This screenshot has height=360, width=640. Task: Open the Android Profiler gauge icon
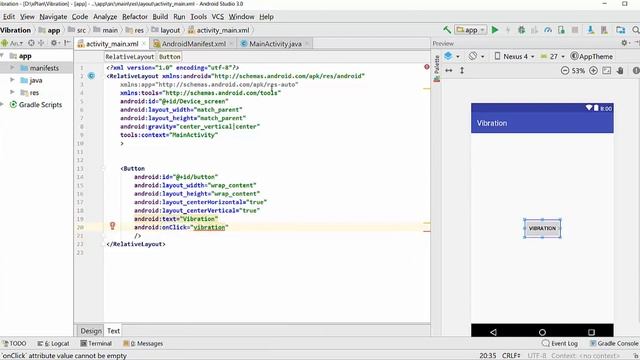(548, 30)
